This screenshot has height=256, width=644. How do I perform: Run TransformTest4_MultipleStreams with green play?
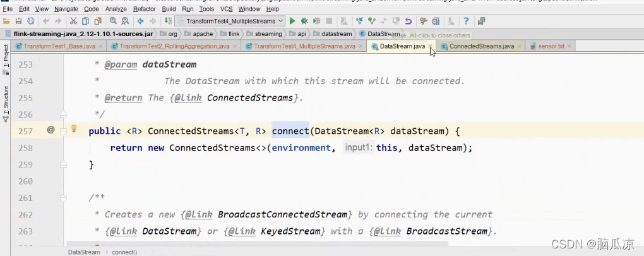pyautogui.click(x=292, y=21)
